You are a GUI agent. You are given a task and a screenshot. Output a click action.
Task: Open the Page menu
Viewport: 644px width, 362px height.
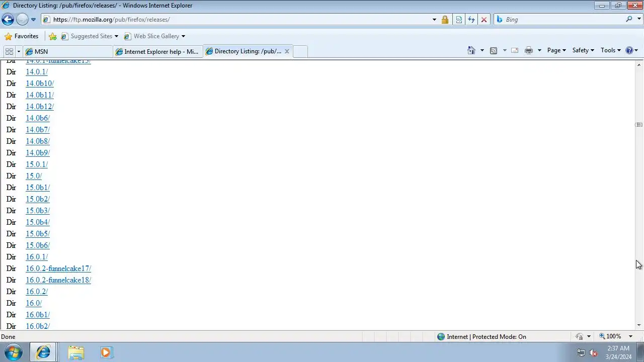pos(556,50)
